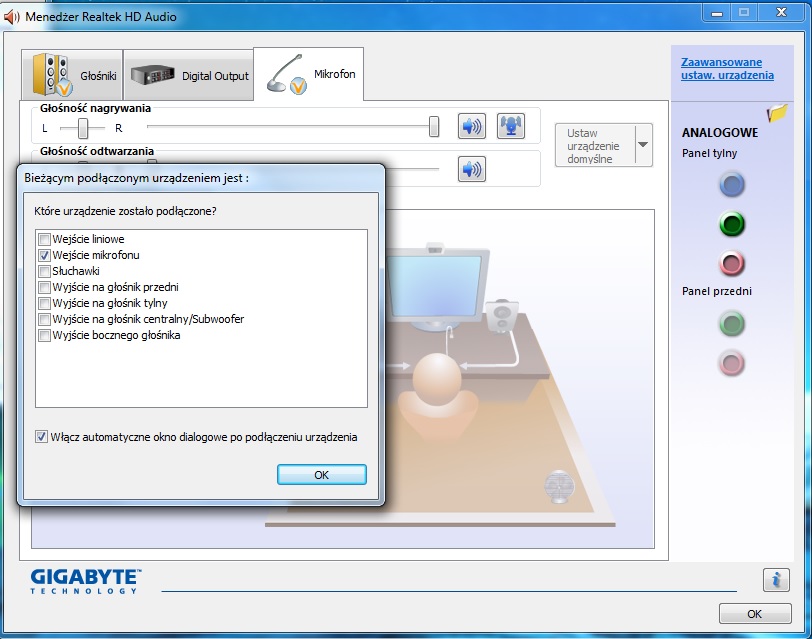
Task: Open information about Realtek manager
Action: (x=776, y=579)
